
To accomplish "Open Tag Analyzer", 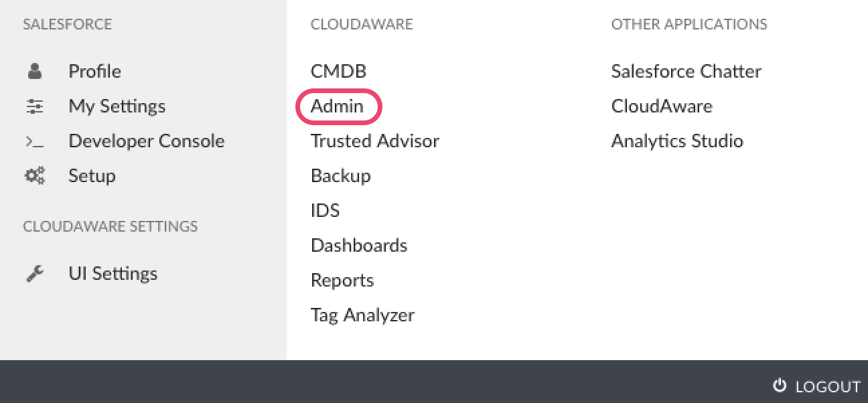I will (x=362, y=315).
